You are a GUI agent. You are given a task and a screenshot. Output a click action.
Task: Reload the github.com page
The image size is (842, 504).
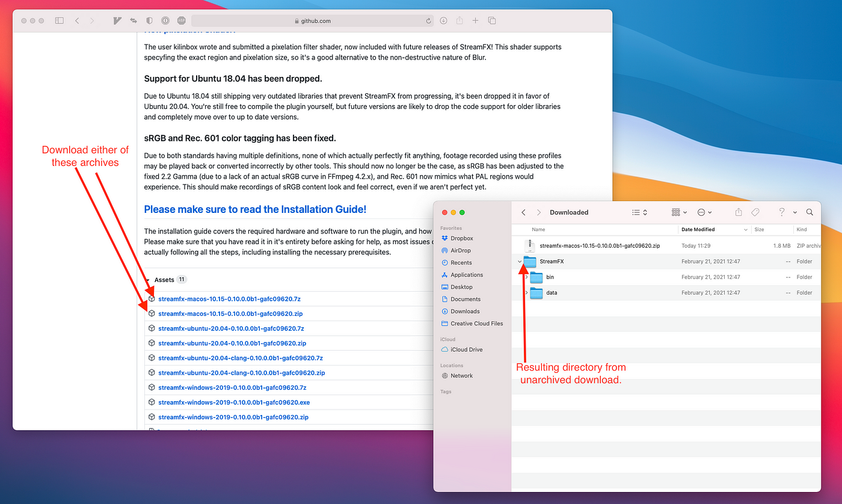click(x=428, y=20)
